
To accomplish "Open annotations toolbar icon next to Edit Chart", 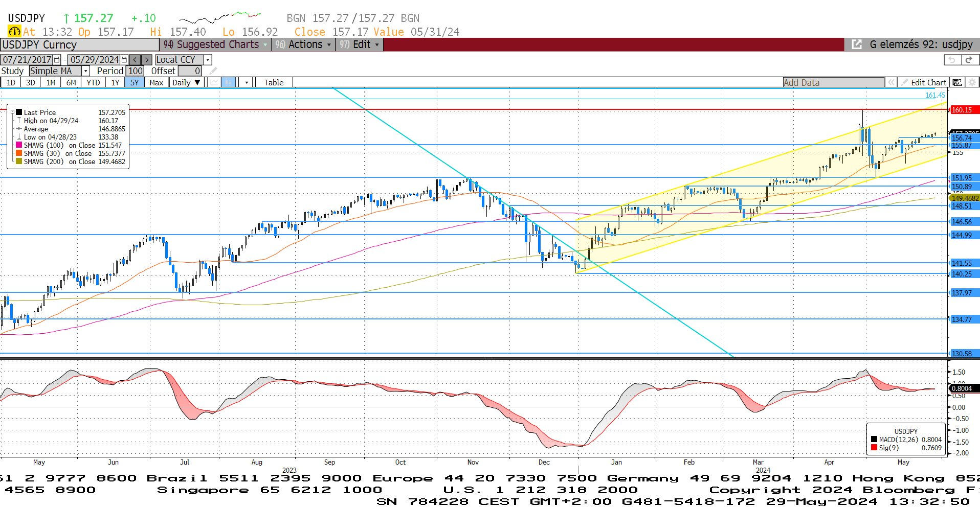I will pyautogui.click(x=957, y=82).
